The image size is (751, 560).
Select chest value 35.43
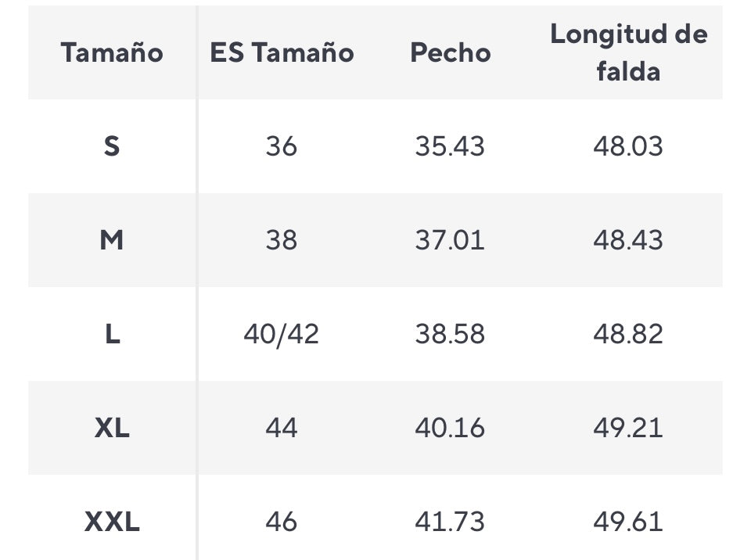point(450,146)
